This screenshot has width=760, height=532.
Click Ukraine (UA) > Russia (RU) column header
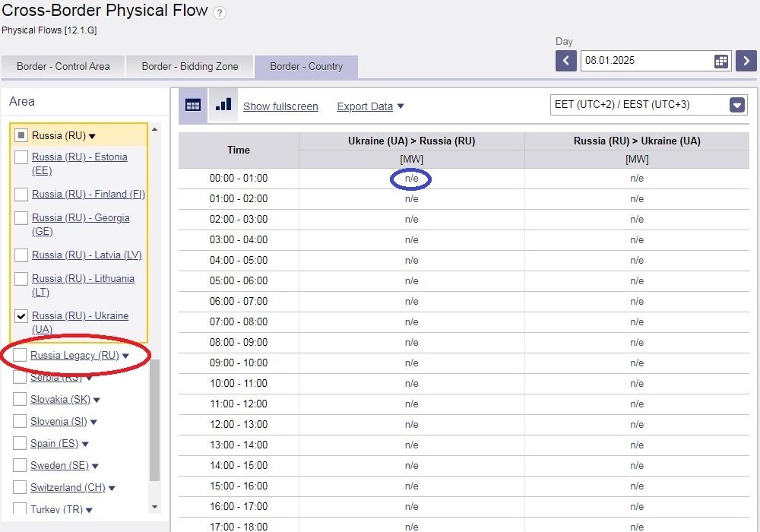coord(411,141)
